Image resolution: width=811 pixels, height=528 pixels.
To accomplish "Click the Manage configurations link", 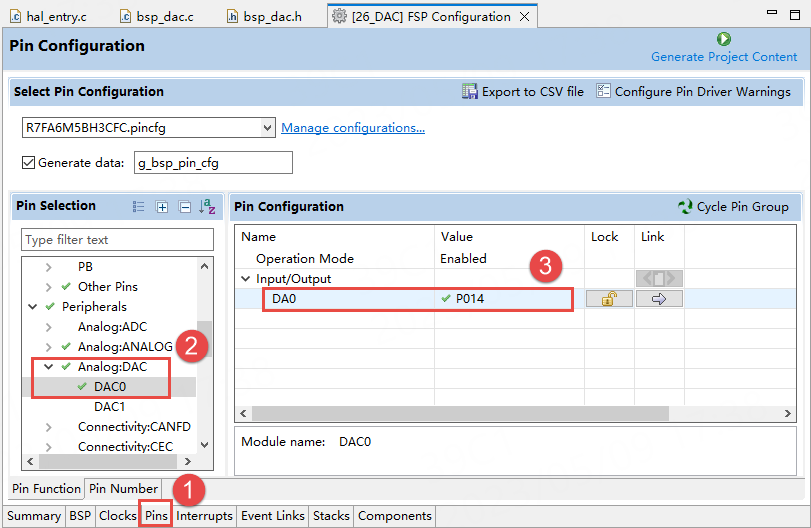I will pos(353,128).
